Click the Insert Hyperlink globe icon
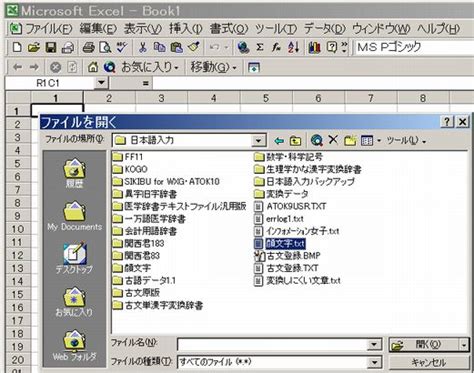This screenshot has width=474, height=373. pyautogui.click(x=243, y=48)
